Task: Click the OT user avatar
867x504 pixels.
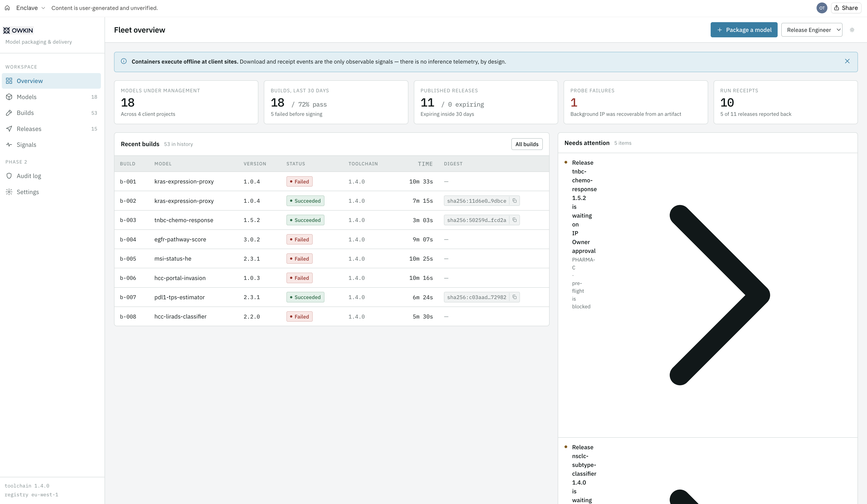Action: (x=822, y=8)
